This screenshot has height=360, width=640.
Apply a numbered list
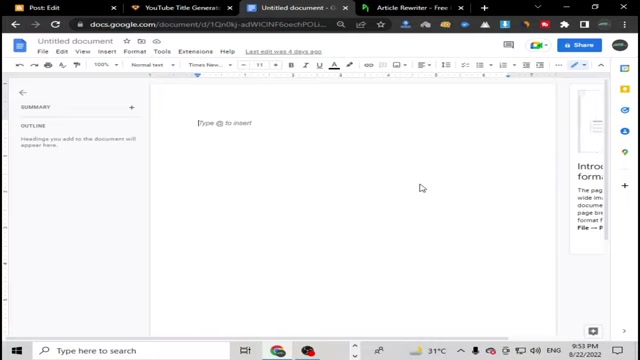tap(503, 65)
